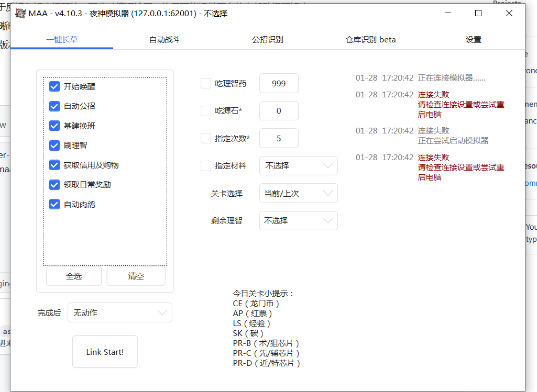Viewport: 537px width, 392px height.
Task: Click the SK（碳）tip line
Action: click(248, 333)
